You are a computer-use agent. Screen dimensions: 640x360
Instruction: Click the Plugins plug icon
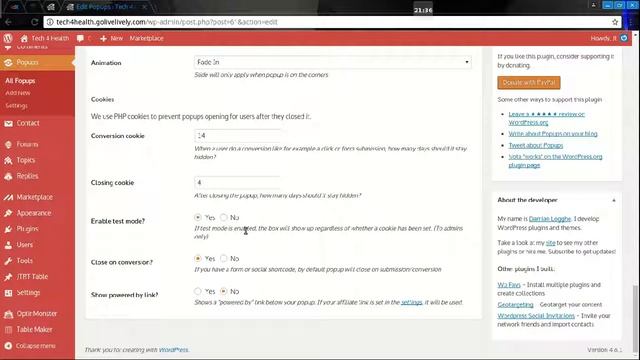(x=8, y=229)
